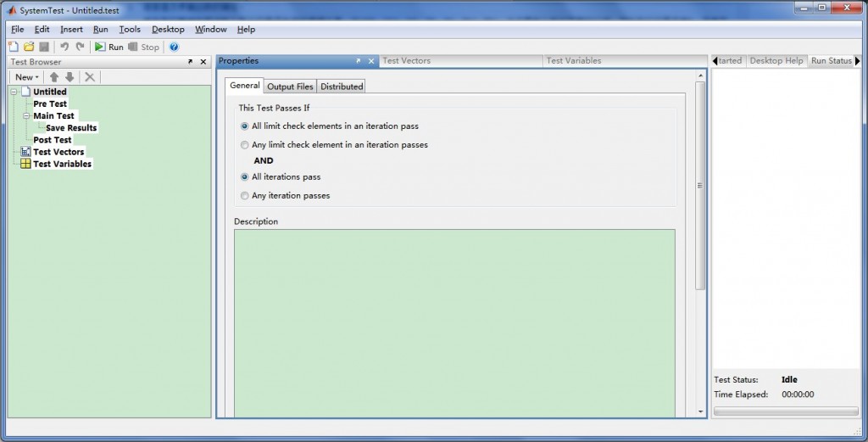Switch to the Output Files tab
The image size is (868, 442).
click(290, 87)
